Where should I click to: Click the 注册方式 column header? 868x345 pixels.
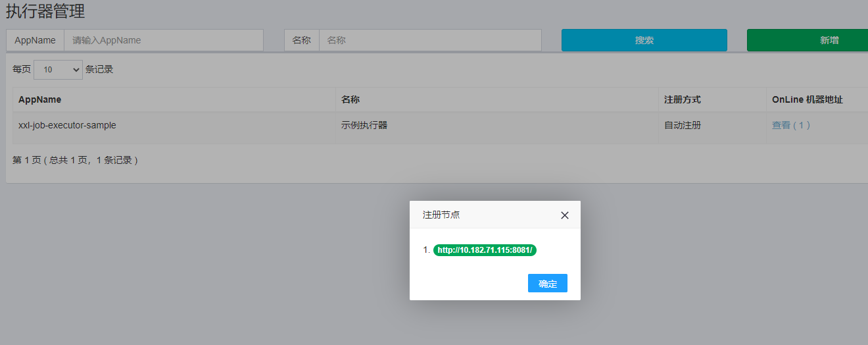coord(712,99)
